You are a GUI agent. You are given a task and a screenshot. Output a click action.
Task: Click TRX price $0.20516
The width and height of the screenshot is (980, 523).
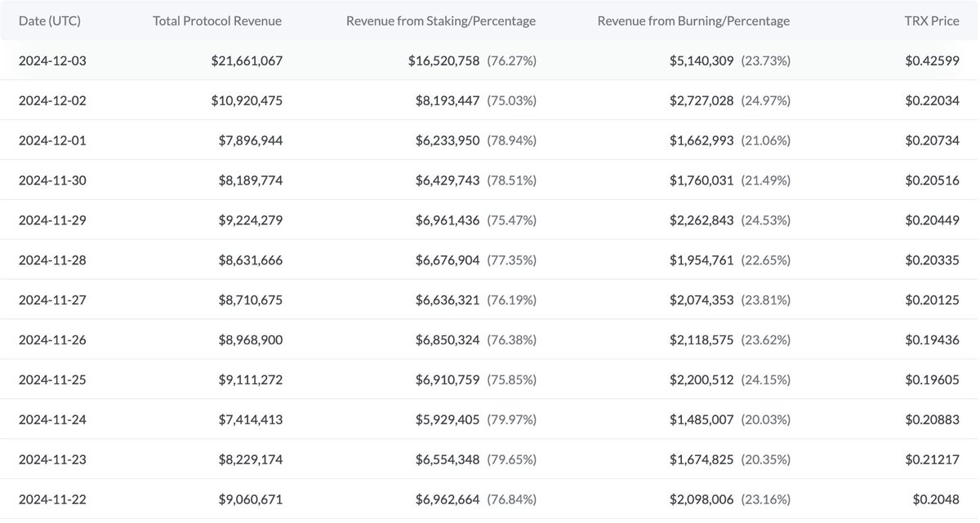pos(933,180)
